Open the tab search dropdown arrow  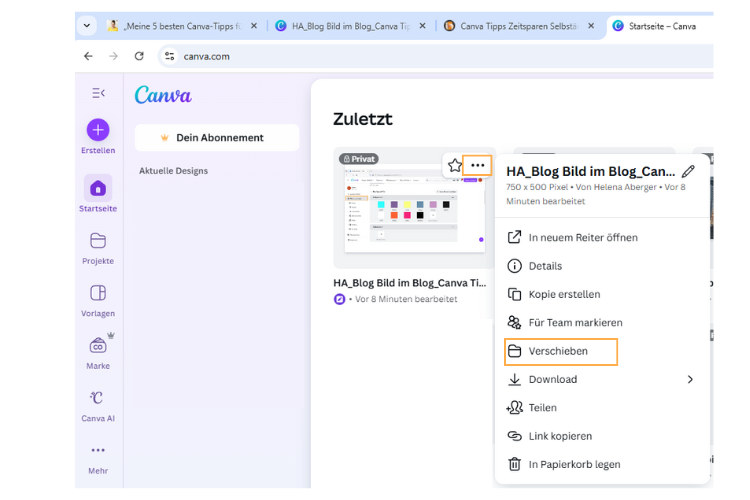[x=87, y=26]
